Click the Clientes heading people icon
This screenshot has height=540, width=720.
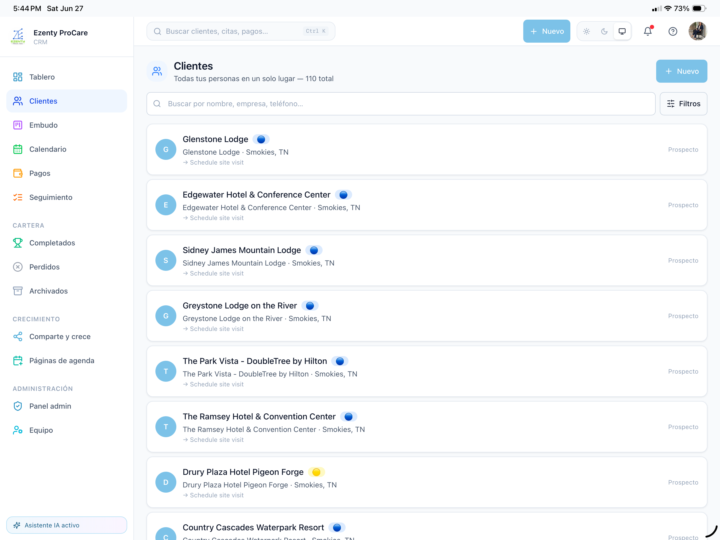tap(157, 71)
